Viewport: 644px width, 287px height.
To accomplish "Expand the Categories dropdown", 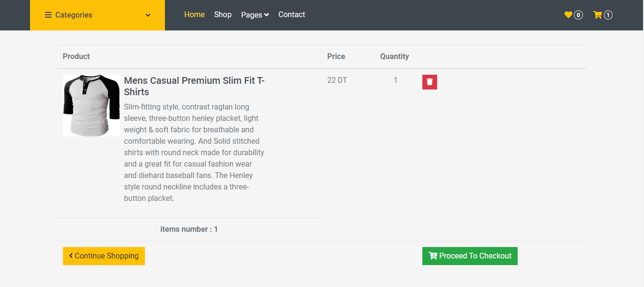I will point(97,15).
